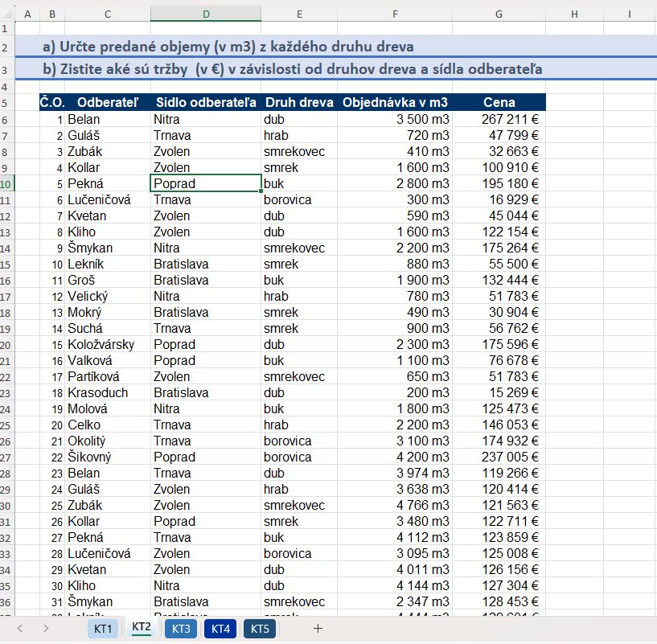Click the Objednávka v m3 header

coord(395,102)
